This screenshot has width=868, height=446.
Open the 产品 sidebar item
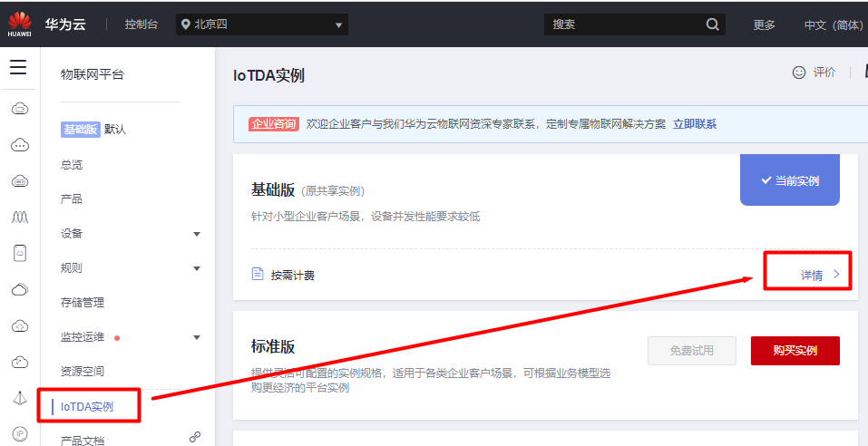[72, 199]
